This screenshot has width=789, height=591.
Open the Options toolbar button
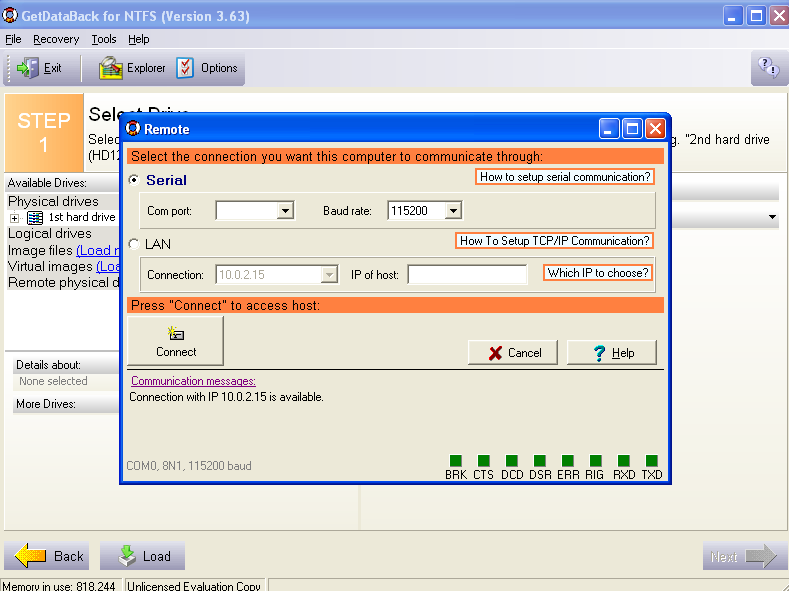point(207,68)
